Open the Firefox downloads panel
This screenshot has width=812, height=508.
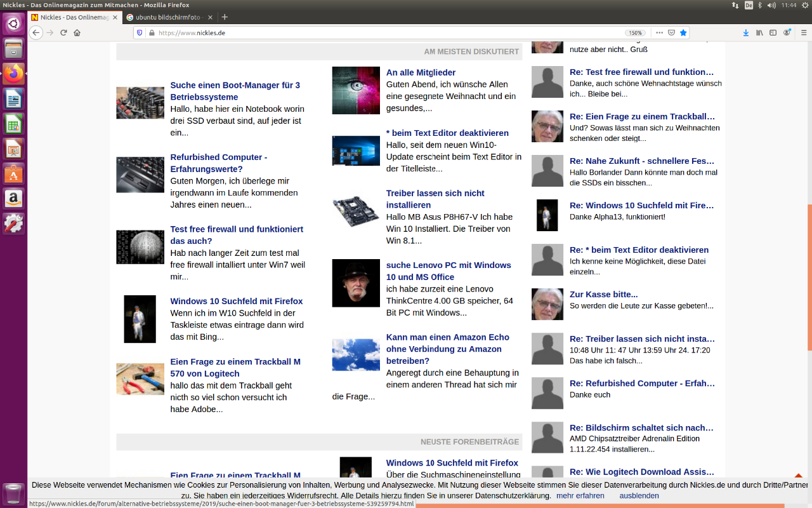coord(746,32)
